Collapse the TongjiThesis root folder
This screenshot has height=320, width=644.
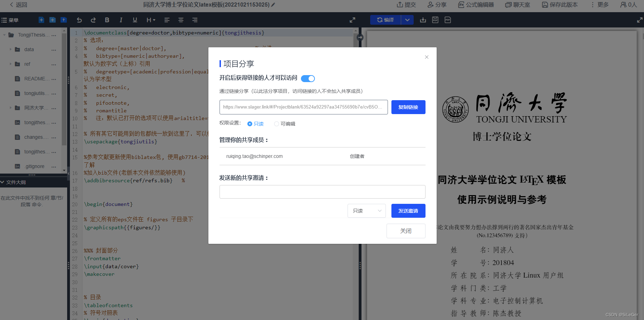tap(4, 35)
